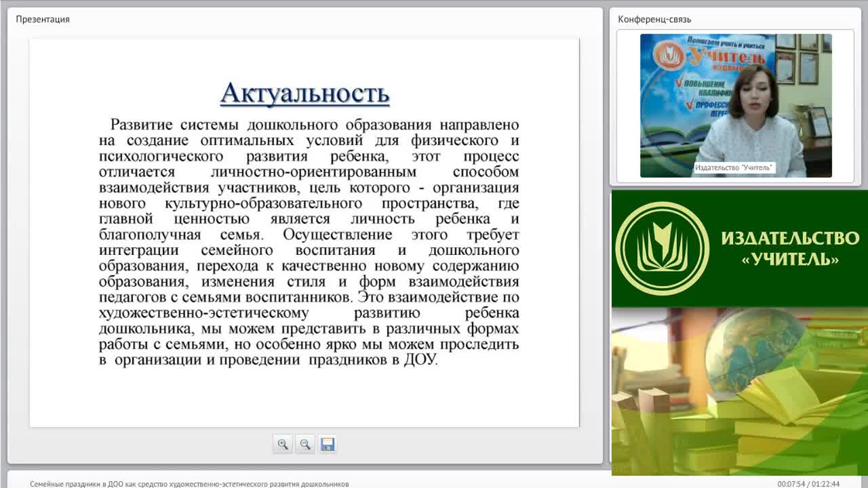
Task: Click the Издательство "Учитель" name label on video
Action: pos(734,167)
